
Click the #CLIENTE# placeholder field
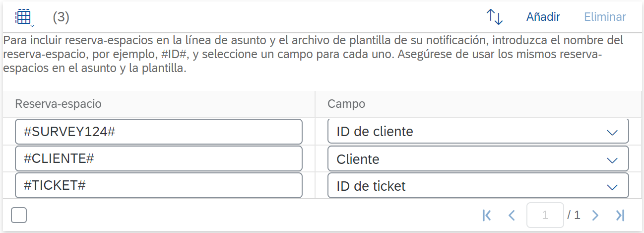159,159
